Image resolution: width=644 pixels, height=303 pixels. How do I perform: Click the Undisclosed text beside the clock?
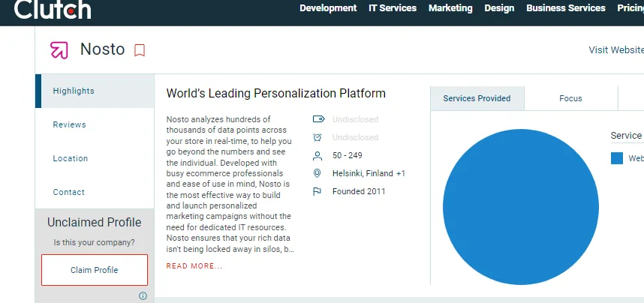pyautogui.click(x=355, y=137)
